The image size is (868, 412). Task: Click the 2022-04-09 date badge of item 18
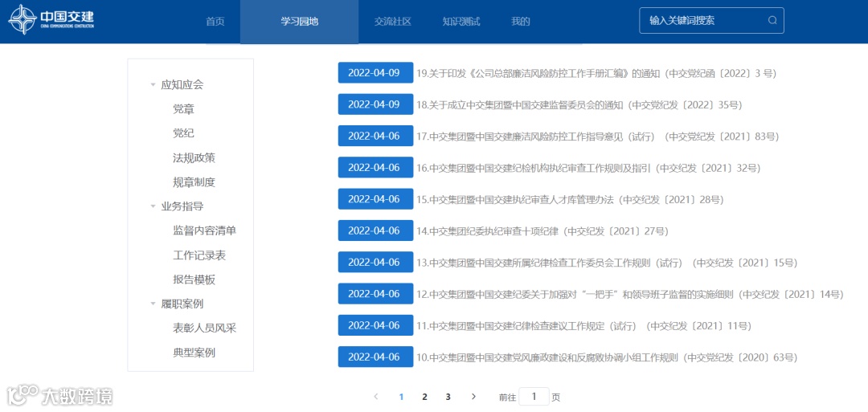(375, 104)
